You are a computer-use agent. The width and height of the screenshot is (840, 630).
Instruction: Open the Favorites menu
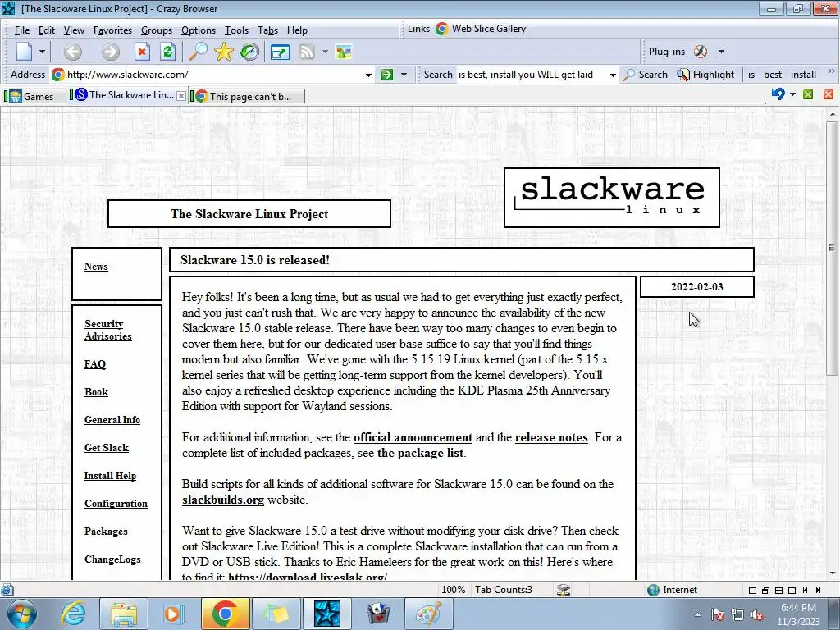click(x=112, y=30)
